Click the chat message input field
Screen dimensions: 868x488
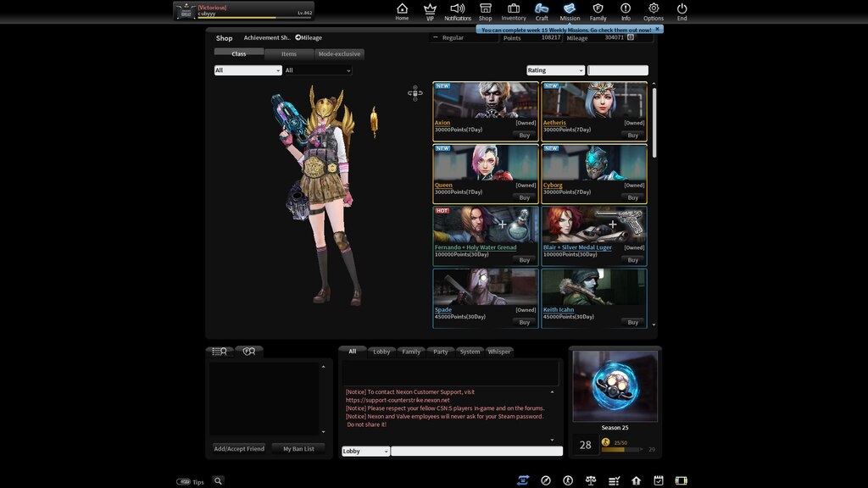pos(476,451)
